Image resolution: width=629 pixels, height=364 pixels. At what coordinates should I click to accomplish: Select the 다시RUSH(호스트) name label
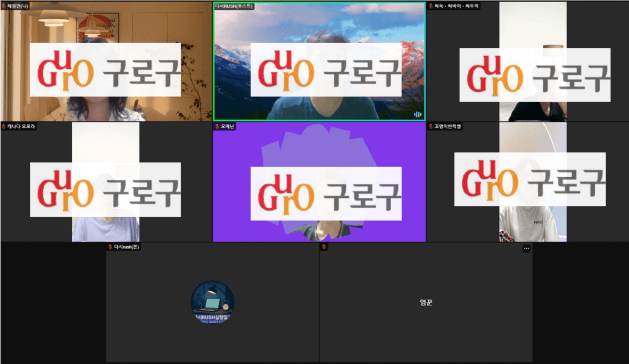234,6
